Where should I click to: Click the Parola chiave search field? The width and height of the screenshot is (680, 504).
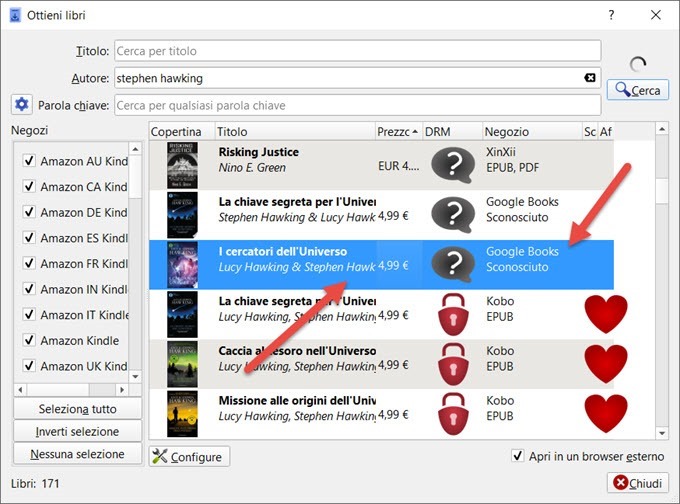[358, 105]
